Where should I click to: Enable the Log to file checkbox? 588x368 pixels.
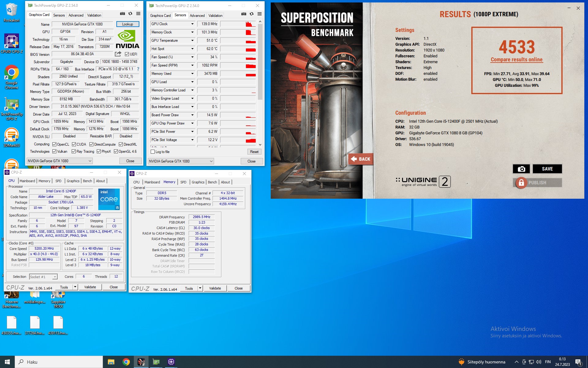[x=153, y=152]
